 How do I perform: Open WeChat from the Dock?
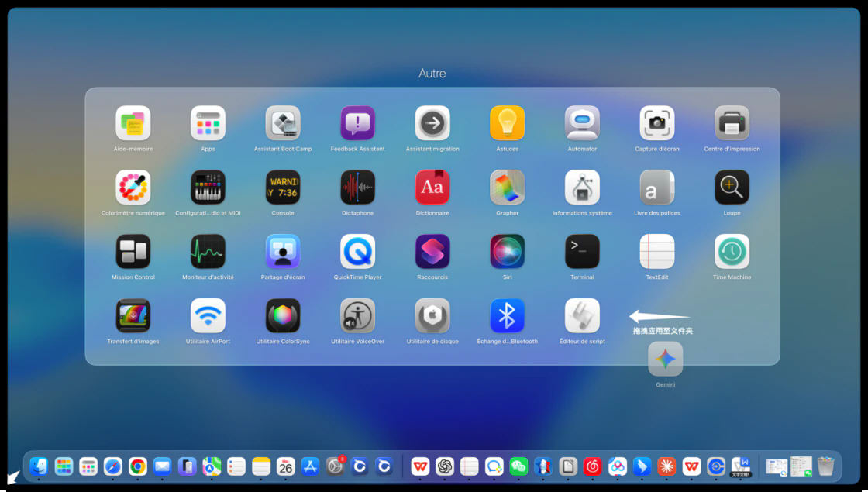pos(518,466)
